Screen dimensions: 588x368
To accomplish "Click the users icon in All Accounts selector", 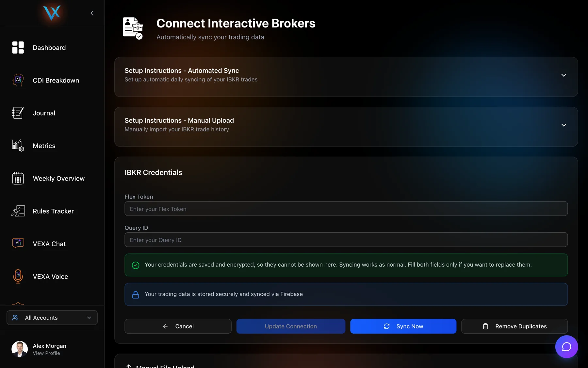I will [x=15, y=318].
